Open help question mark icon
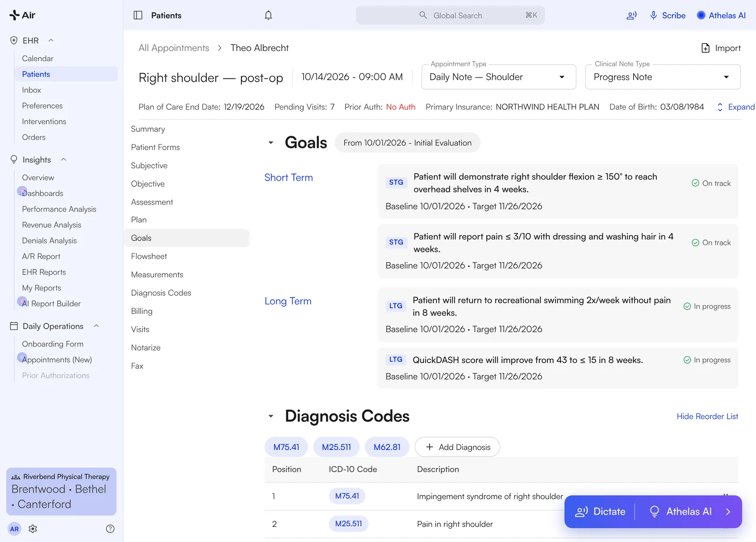The image size is (756, 542). [x=110, y=529]
